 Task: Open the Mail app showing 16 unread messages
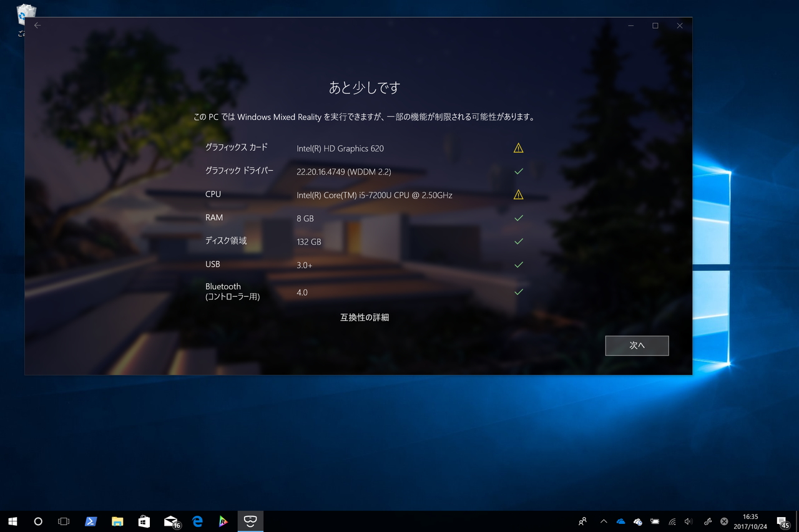[x=170, y=521]
